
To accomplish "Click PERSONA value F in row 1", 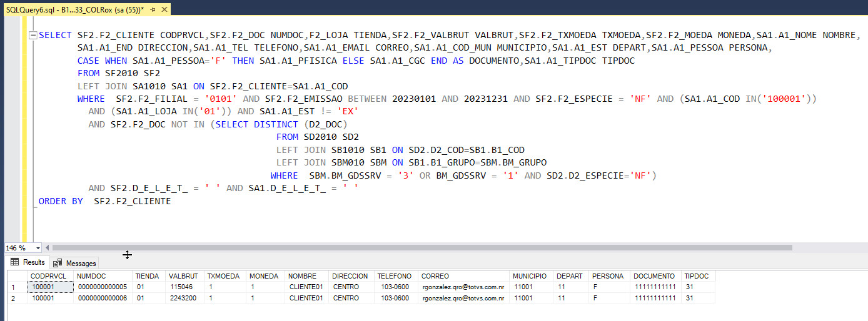I will [x=610, y=287].
